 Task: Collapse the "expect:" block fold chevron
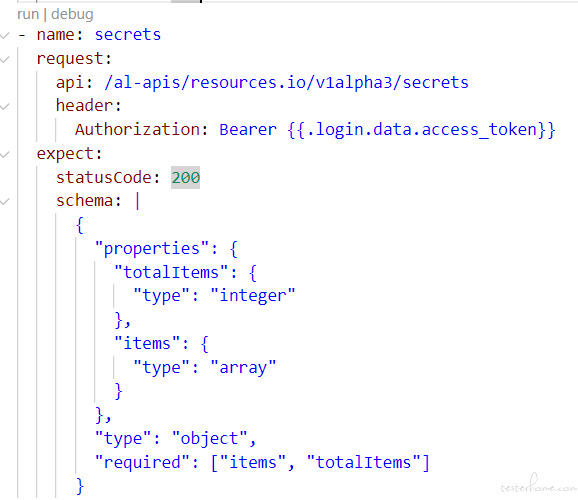click(x=5, y=154)
